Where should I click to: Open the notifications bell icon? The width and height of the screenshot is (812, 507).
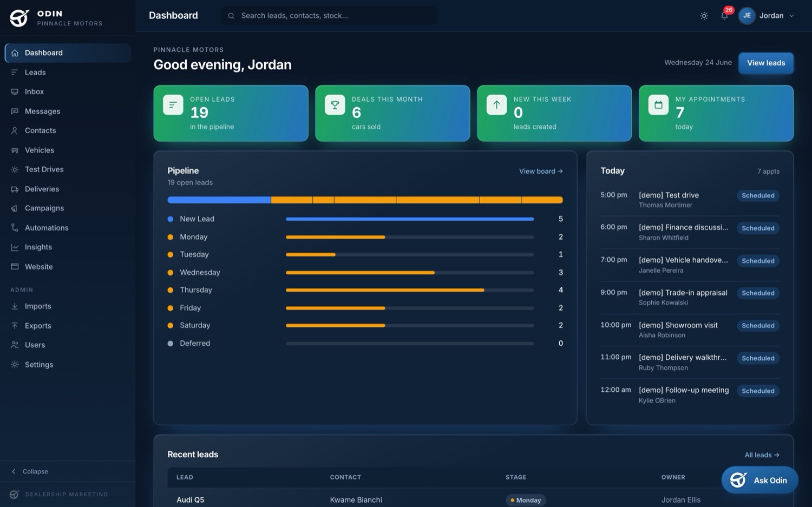click(724, 16)
